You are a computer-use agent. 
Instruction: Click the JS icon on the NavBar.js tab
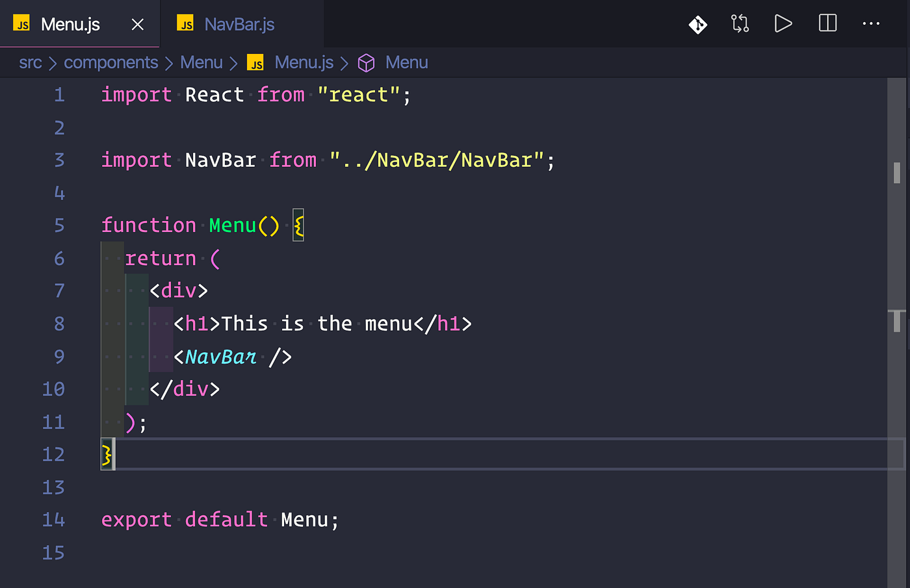point(185,23)
